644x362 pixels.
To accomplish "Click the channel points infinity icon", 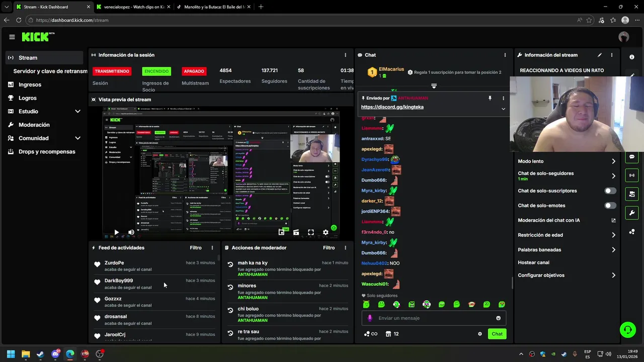I will (x=371, y=334).
